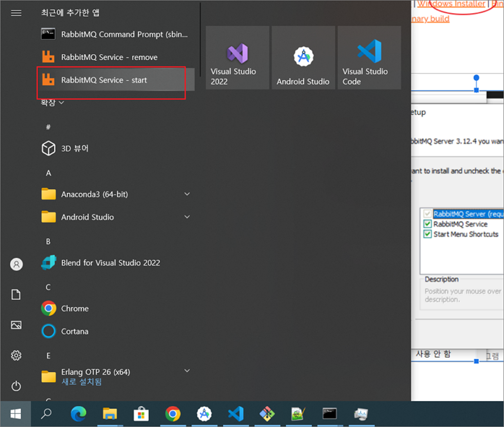
Task: Open File Explorer from the taskbar
Action: (x=110, y=414)
